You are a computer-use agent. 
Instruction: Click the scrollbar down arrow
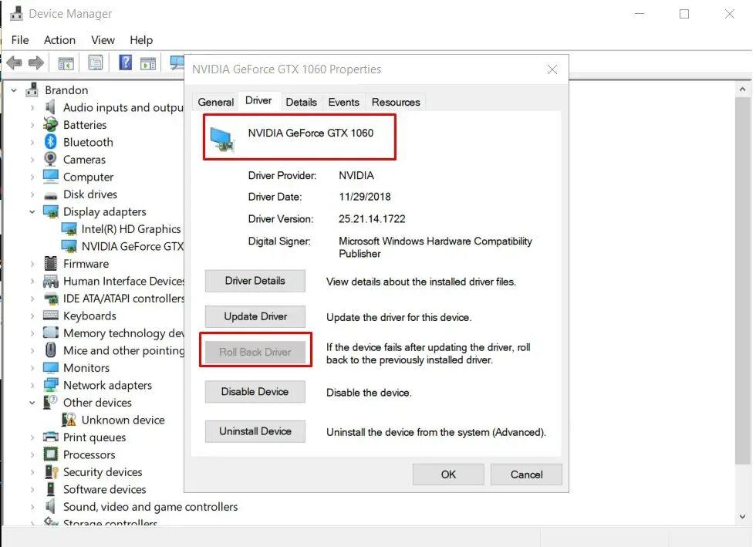click(x=742, y=517)
